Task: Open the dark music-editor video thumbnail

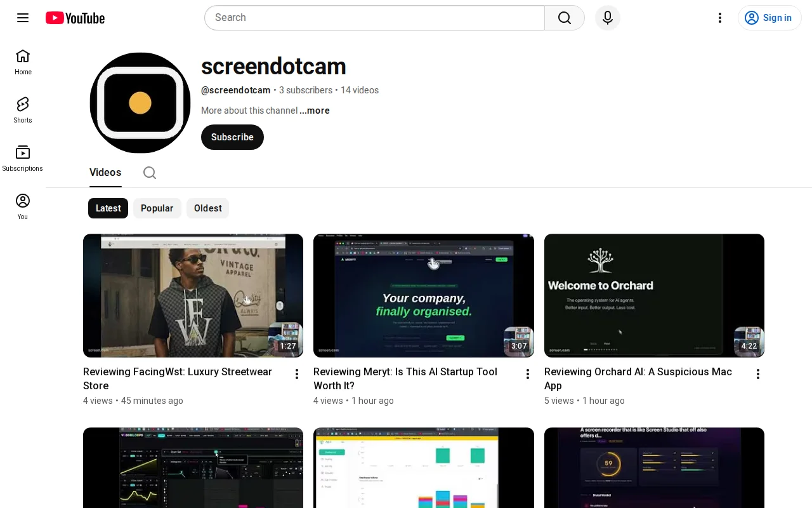Action: 193,468
